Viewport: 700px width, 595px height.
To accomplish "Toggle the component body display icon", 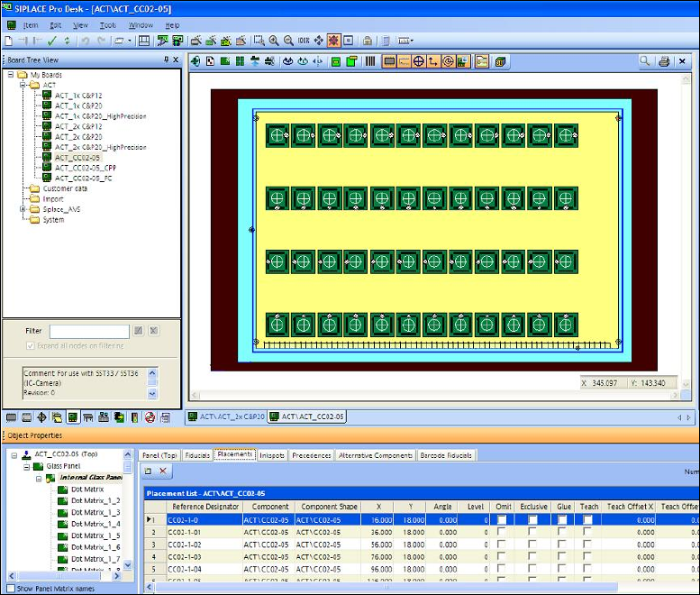I will click(x=389, y=61).
